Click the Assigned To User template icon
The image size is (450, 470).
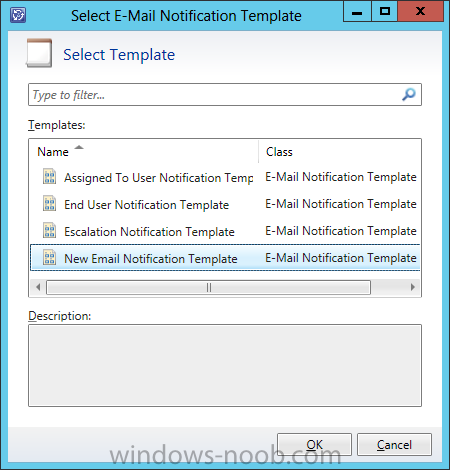click(50, 176)
